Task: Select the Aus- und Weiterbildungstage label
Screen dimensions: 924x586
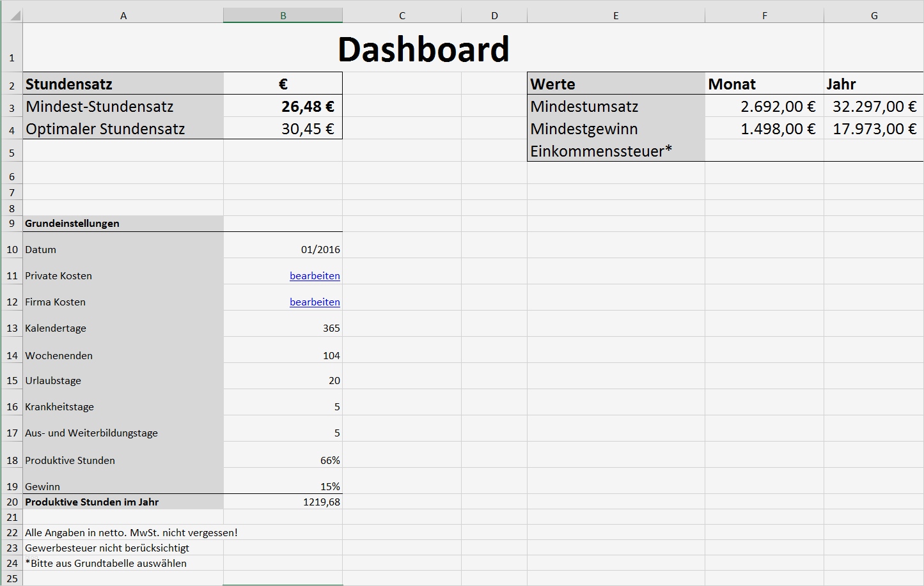Action: (x=123, y=428)
